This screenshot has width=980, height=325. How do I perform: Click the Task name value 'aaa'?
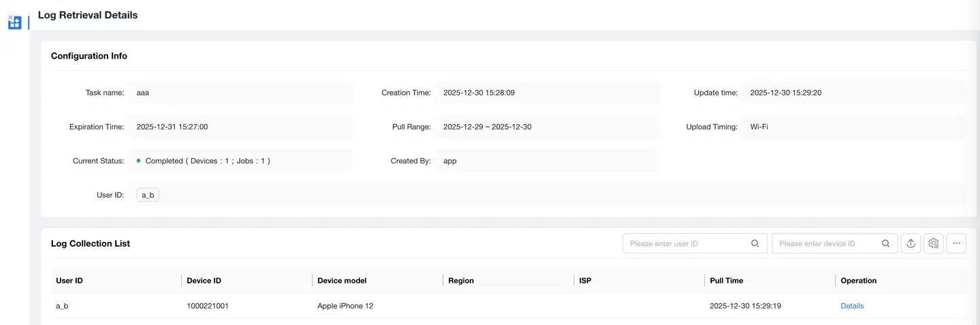click(143, 93)
